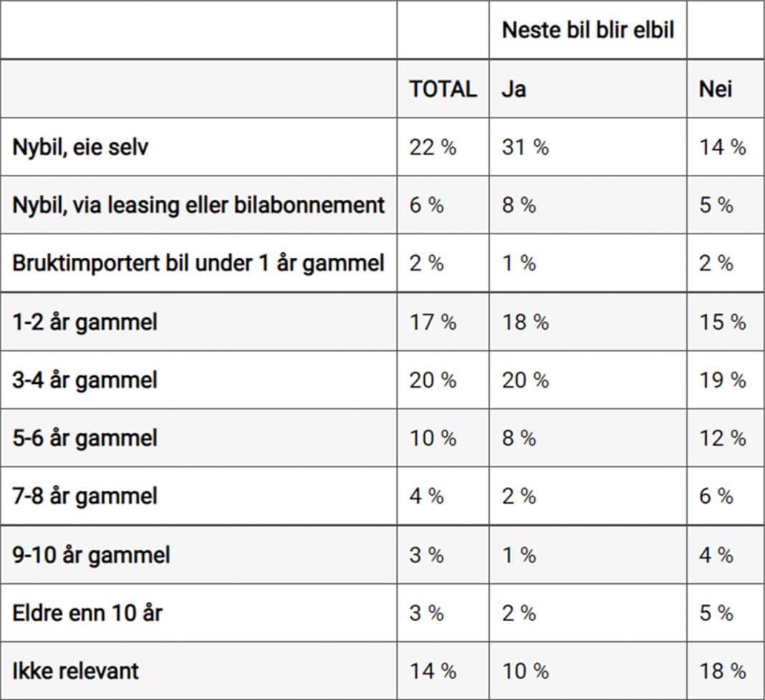Viewport: 765px width, 700px height.
Task: Click the 31 % value for Nybil, eie selv
Action: [x=526, y=147]
